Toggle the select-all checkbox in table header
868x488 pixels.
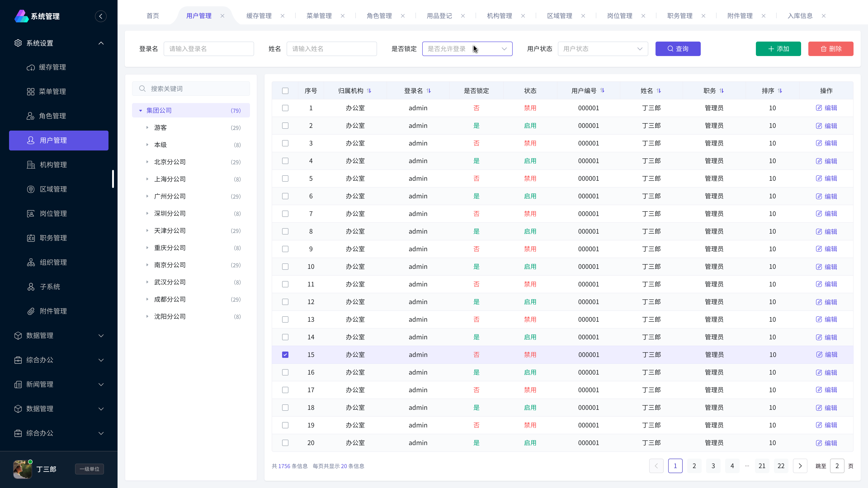285,91
